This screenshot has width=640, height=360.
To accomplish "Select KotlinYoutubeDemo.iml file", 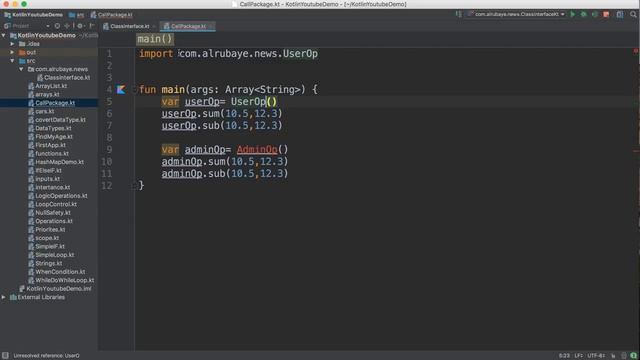I will (56, 289).
